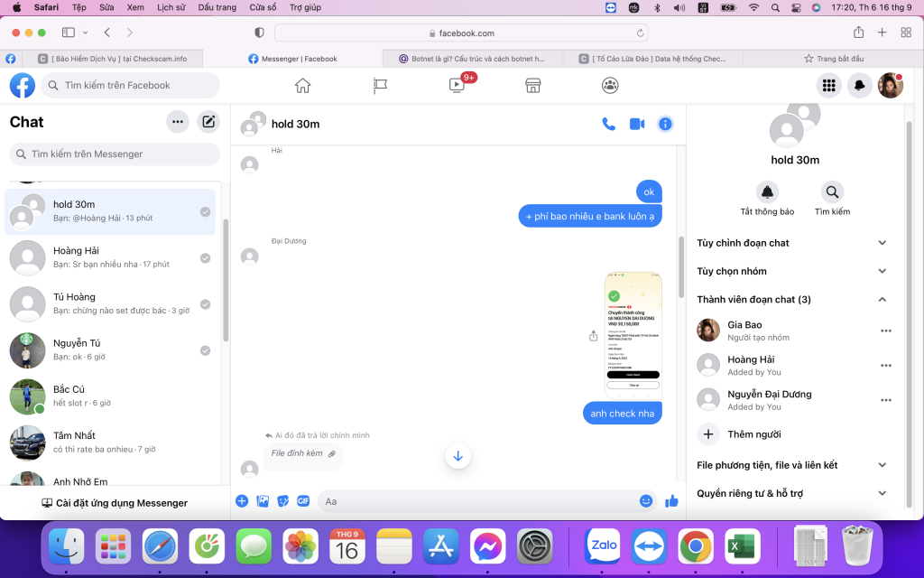Switch to the Botnet là gì tab
This screenshot has height=578, width=924.
point(478,59)
